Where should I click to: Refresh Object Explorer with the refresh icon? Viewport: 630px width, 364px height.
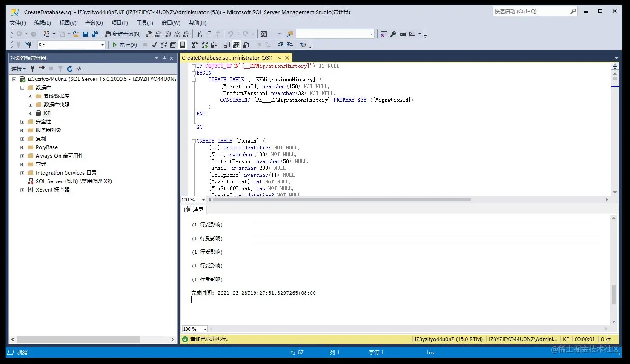[70, 69]
